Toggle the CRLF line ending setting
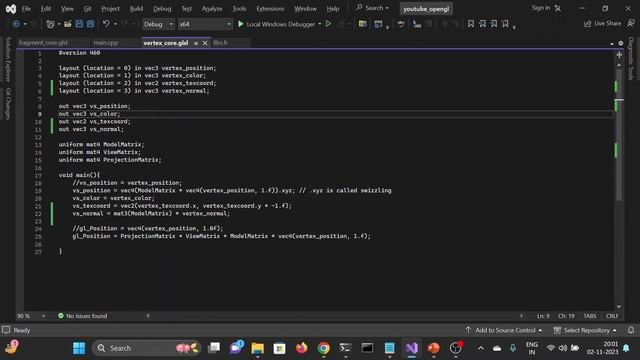Screen dimensions: 640x360 pyautogui.click(x=612, y=316)
